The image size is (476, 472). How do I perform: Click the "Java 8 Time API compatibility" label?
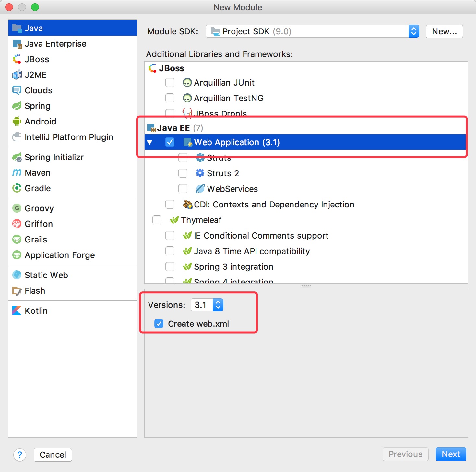pyautogui.click(x=252, y=251)
